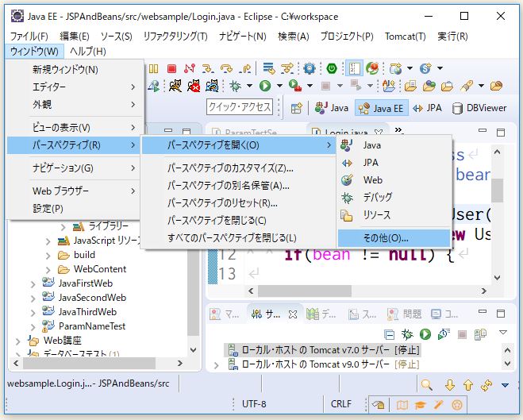This screenshot has height=420, width=523.
Task: Select パースペクティブのリセット(R)...
Action: point(239,202)
